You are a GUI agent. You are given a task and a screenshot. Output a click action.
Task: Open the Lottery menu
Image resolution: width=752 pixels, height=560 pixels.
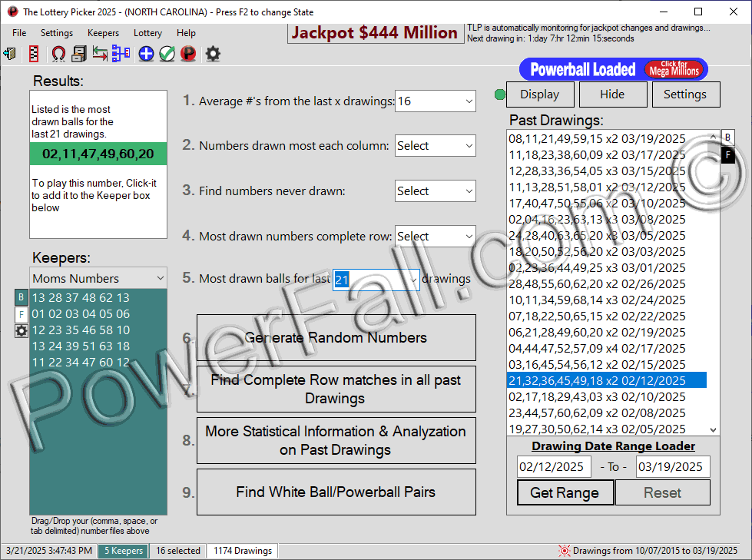point(147,32)
